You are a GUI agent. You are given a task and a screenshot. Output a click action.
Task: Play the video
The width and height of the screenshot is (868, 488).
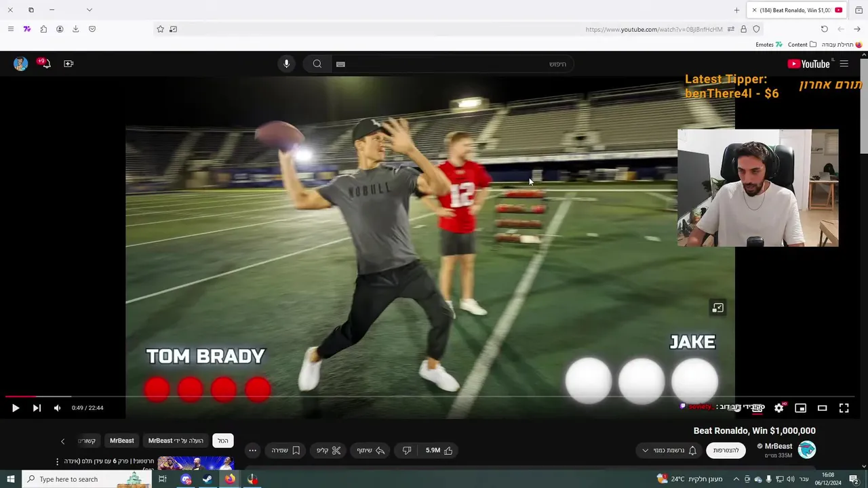[16, 408]
